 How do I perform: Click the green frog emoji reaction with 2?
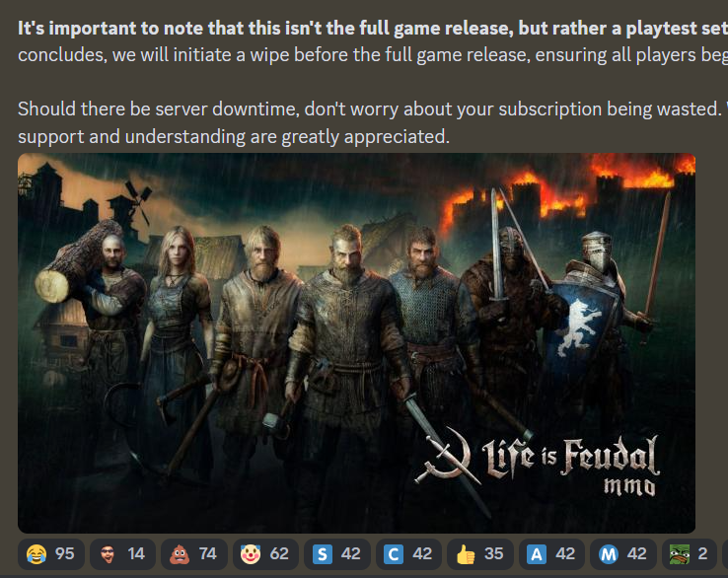(689, 554)
